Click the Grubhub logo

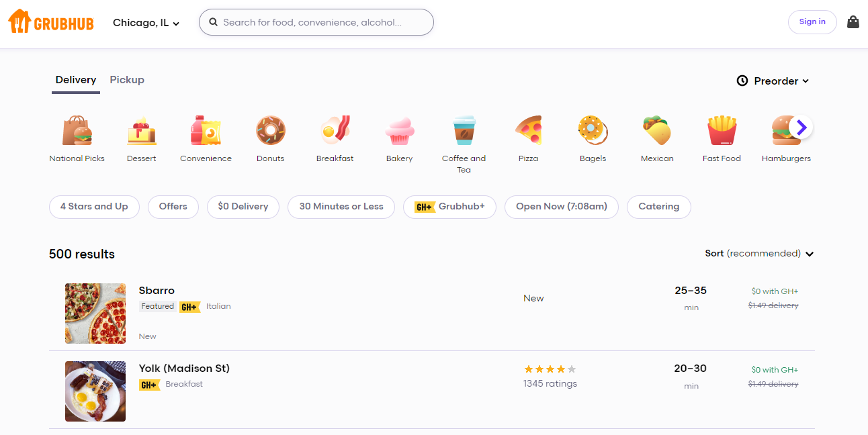coord(51,22)
